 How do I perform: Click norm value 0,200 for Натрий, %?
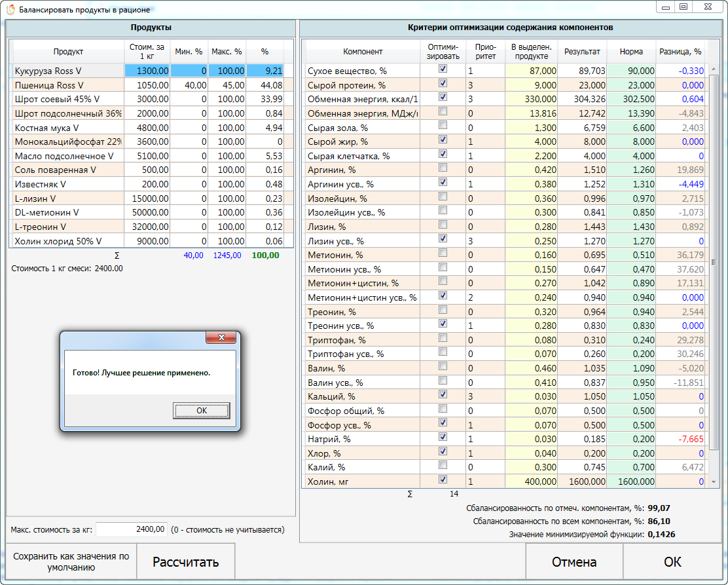tap(631, 439)
